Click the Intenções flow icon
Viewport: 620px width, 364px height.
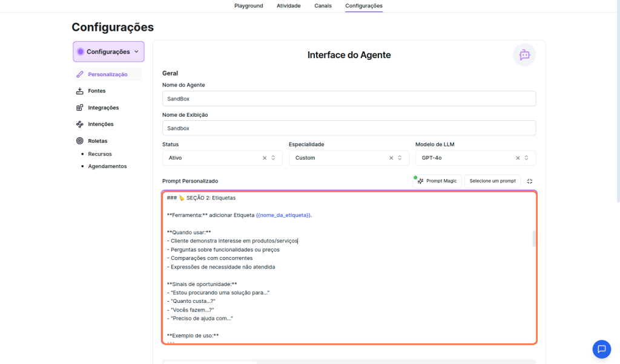coord(80,124)
